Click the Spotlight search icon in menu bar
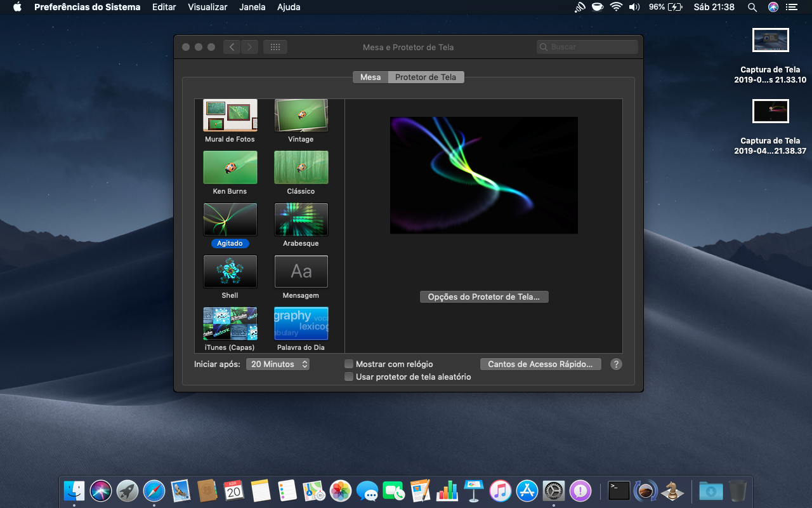Screen dimensions: 812x508 click(x=752, y=7)
